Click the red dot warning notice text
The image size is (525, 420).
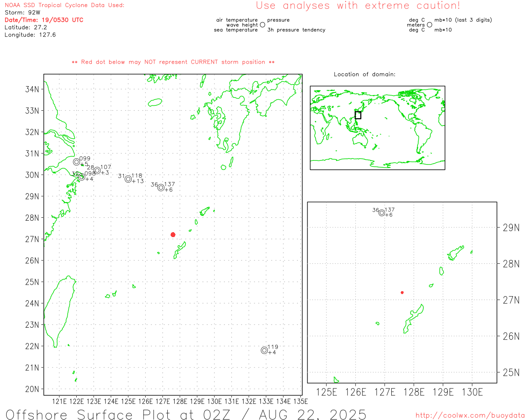(x=173, y=62)
